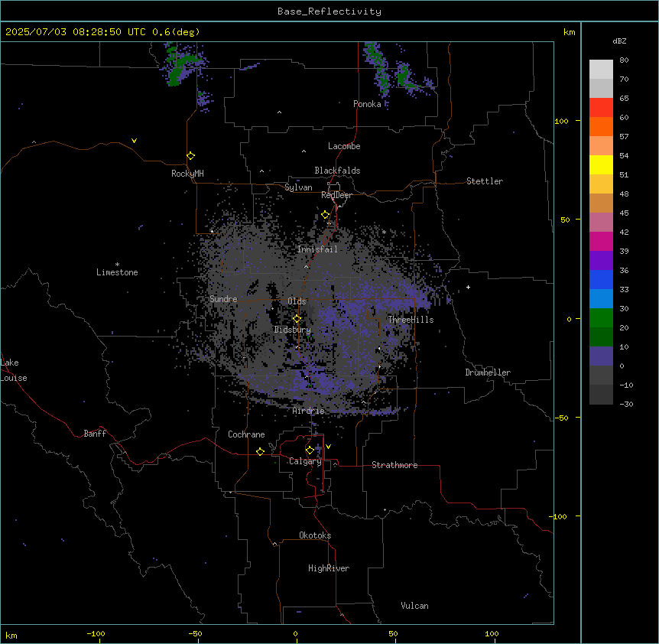This screenshot has height=644, width=659.
Task: Click the Sylvan label
Action: click(298, 187)
